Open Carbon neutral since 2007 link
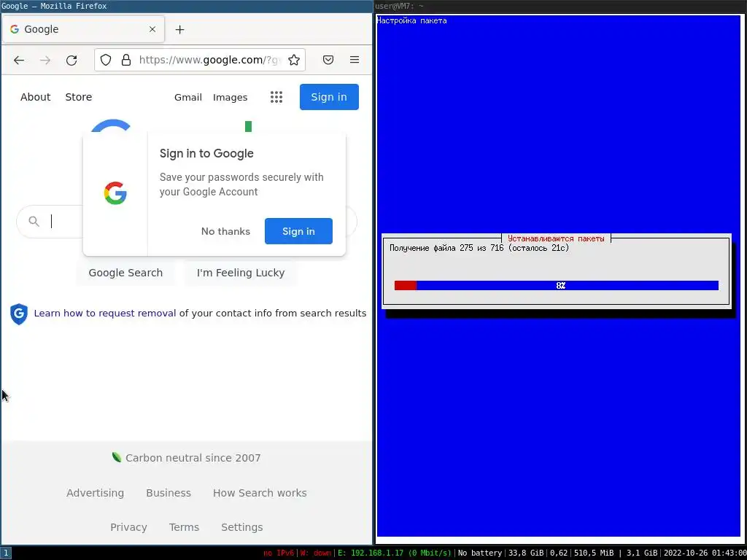Viewport: 747px width, 560px height. (193, 458)
